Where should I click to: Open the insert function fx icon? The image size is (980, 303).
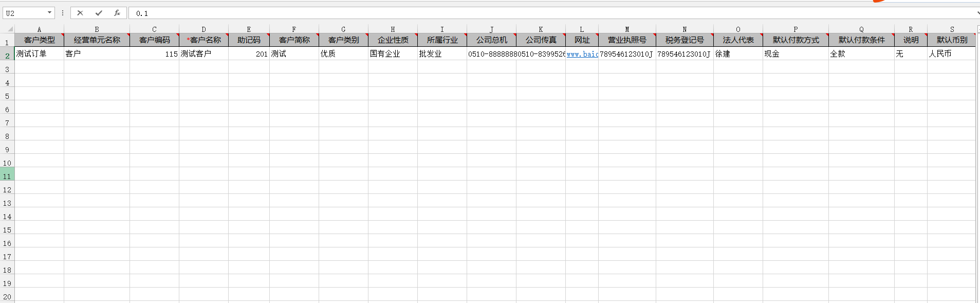pos(117,13)
